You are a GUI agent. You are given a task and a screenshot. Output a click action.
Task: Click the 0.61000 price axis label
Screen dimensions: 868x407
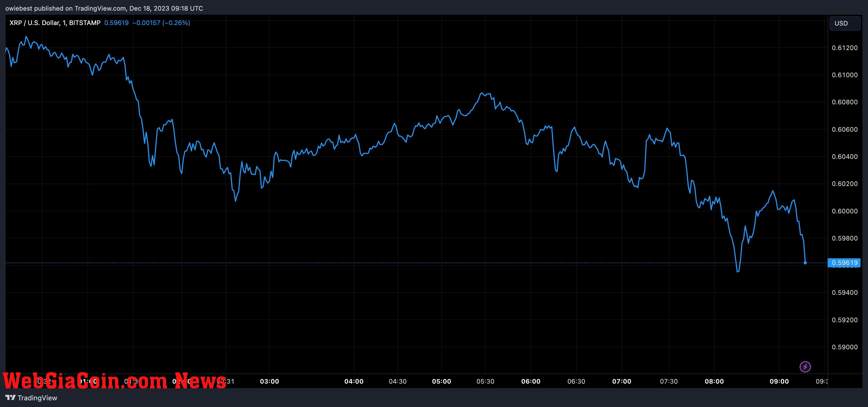(x=845, y=75)
